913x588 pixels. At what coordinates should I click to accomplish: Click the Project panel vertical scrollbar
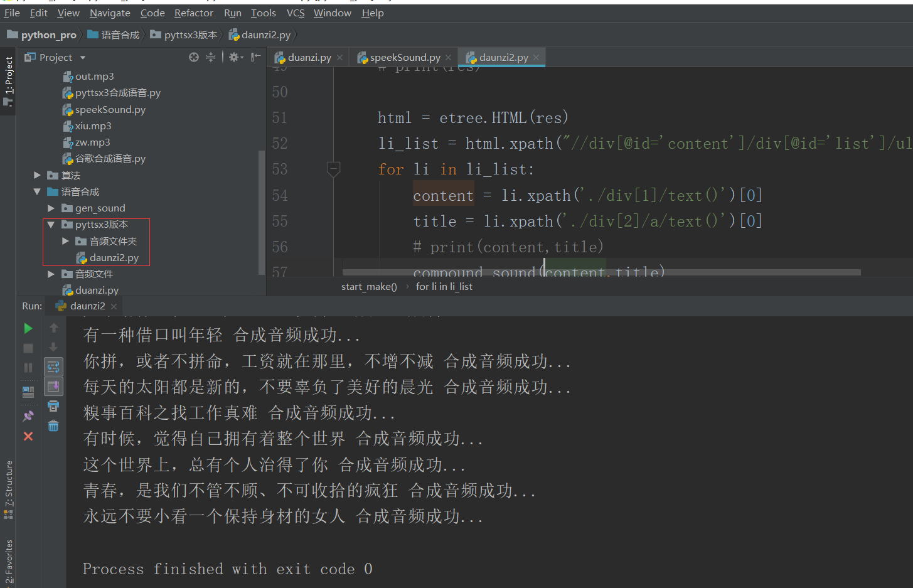point(262,212)
